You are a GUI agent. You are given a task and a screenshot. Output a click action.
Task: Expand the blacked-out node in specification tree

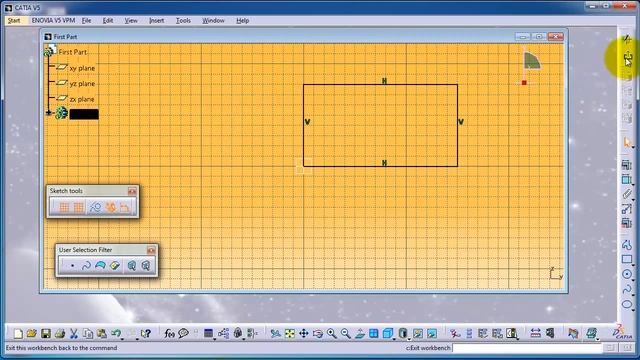point(49,113)
